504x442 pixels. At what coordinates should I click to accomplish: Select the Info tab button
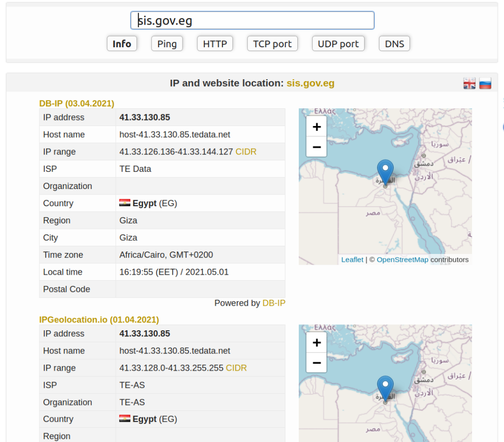tap(122, 44)
